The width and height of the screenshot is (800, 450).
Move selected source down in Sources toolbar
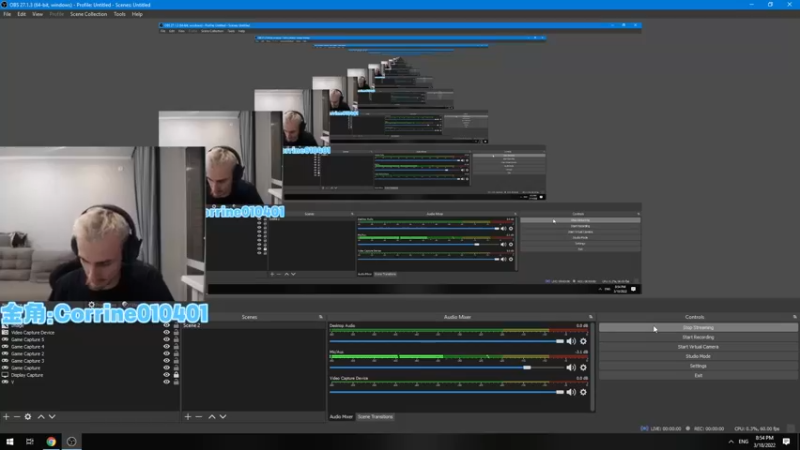[x=52, y=417]
